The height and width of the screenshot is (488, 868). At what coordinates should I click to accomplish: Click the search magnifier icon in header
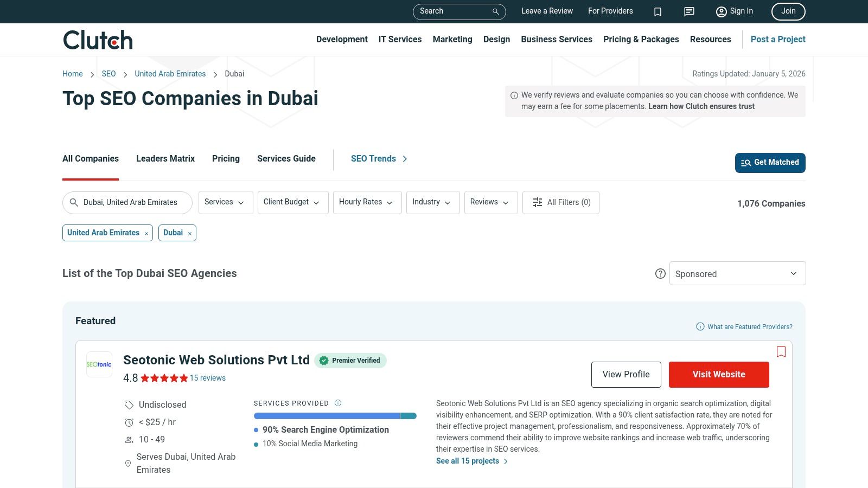point(495,11)
